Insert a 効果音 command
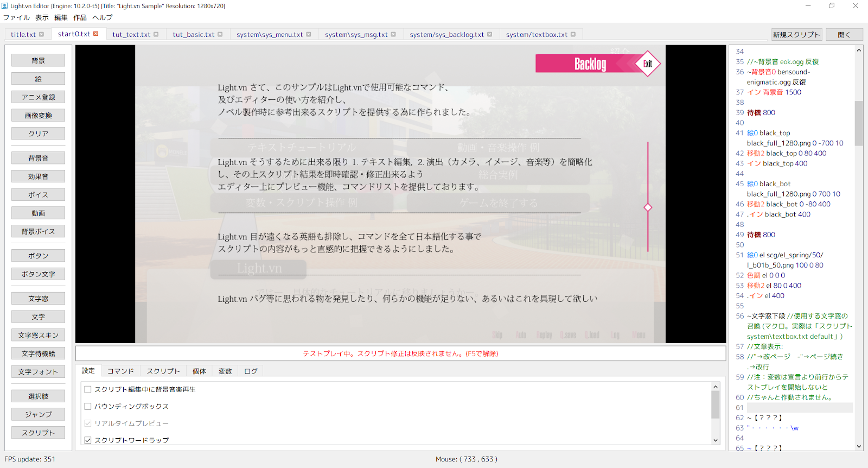 tap(38, 176)
